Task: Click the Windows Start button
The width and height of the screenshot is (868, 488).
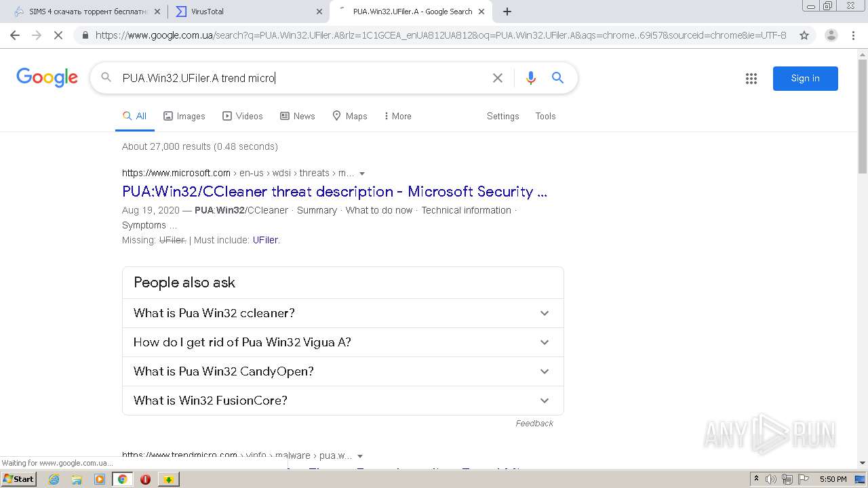Action: coord(19,479)
